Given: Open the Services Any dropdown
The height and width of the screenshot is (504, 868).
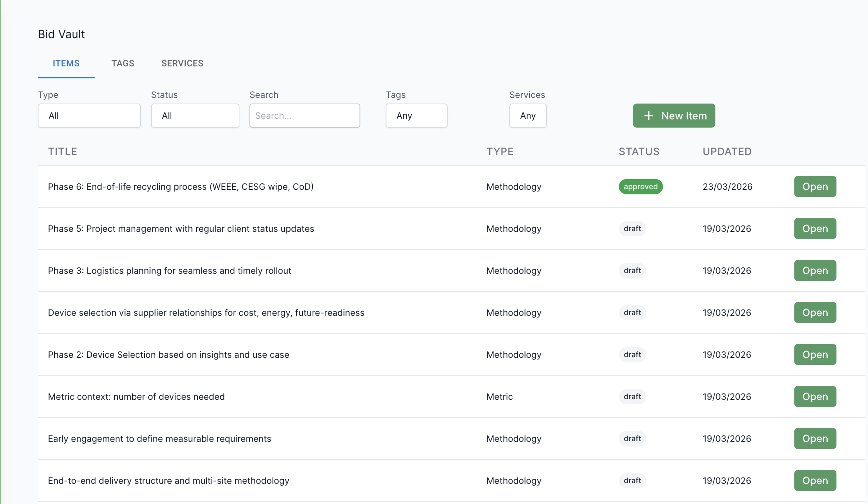Looking at the screenshot, I should pos(528,116).
